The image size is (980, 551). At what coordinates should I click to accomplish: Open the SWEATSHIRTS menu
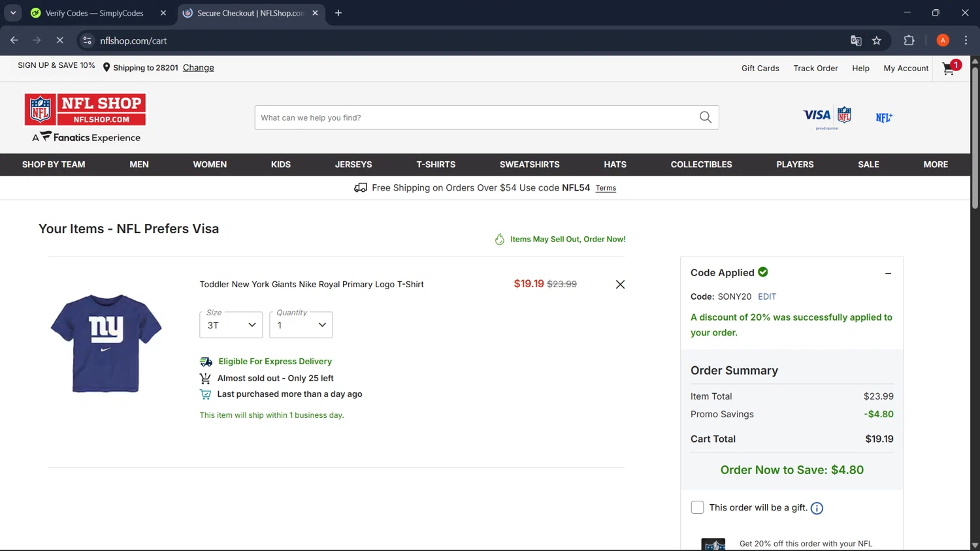[x=530, y=165]
